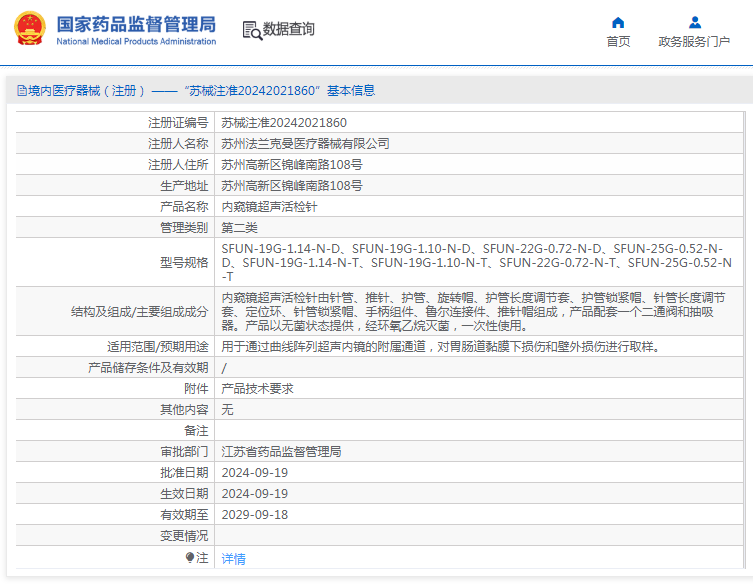Open 政务服务门户 text link
753x587 pixels.
[x=694, y=42]
